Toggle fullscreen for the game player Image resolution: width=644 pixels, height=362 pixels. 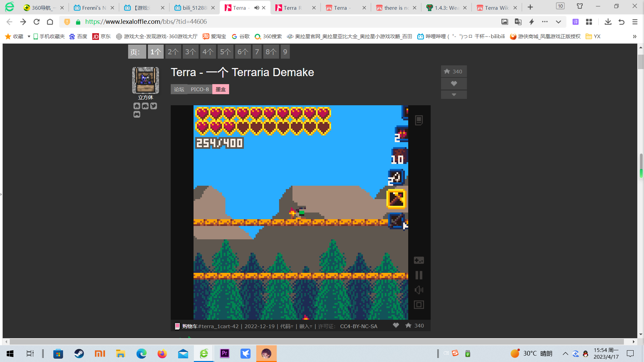pyautogui.click(x=419, y=305)
